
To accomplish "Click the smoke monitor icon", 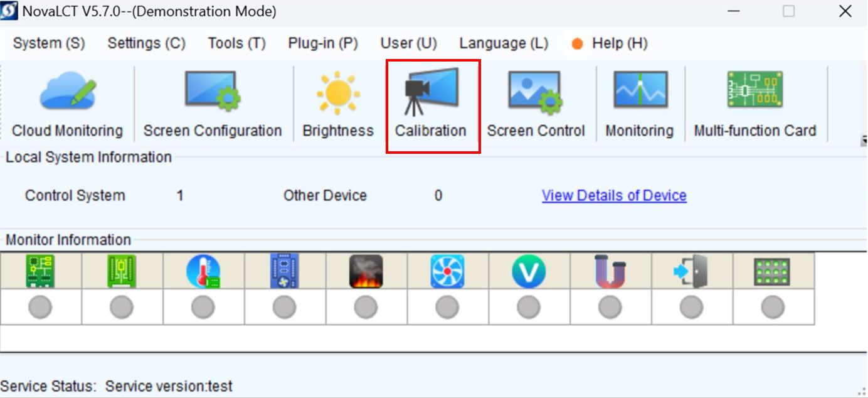I will click(x=366, y=272).
